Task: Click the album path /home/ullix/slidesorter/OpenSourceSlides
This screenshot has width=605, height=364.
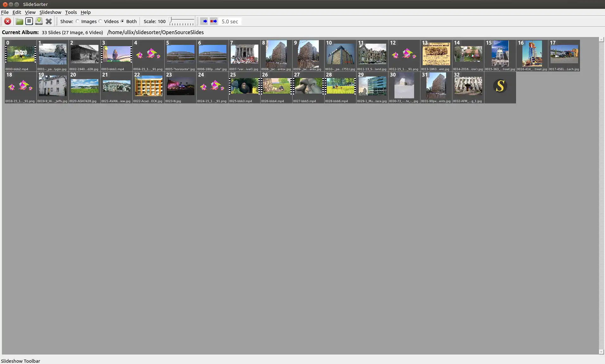Action: tap(155, 32)
